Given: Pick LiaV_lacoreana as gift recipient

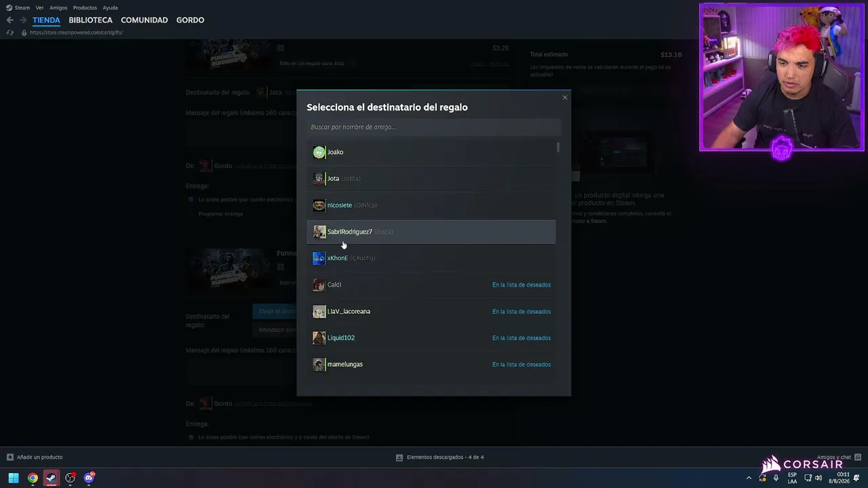Looking at the screenshot, I should click(431, 311).
